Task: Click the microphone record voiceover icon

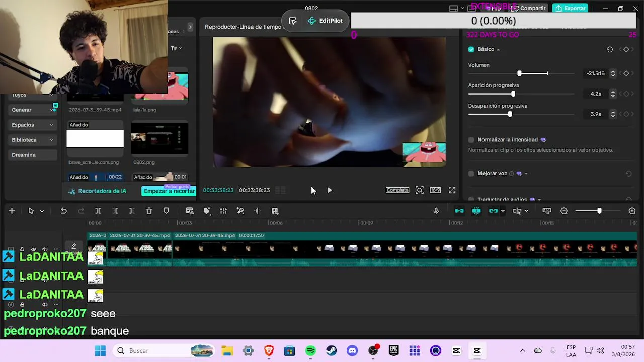Action: pos(436,211)
